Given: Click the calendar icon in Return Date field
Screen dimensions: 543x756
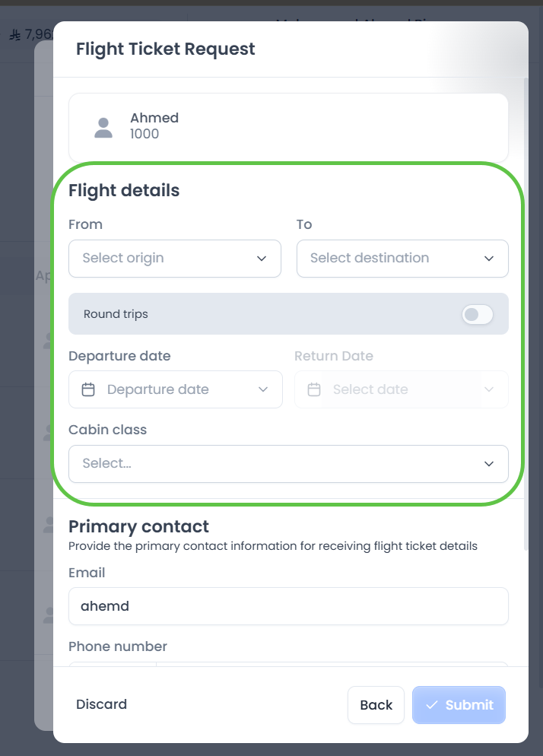Looking at the screenshot, I should 315,389.
